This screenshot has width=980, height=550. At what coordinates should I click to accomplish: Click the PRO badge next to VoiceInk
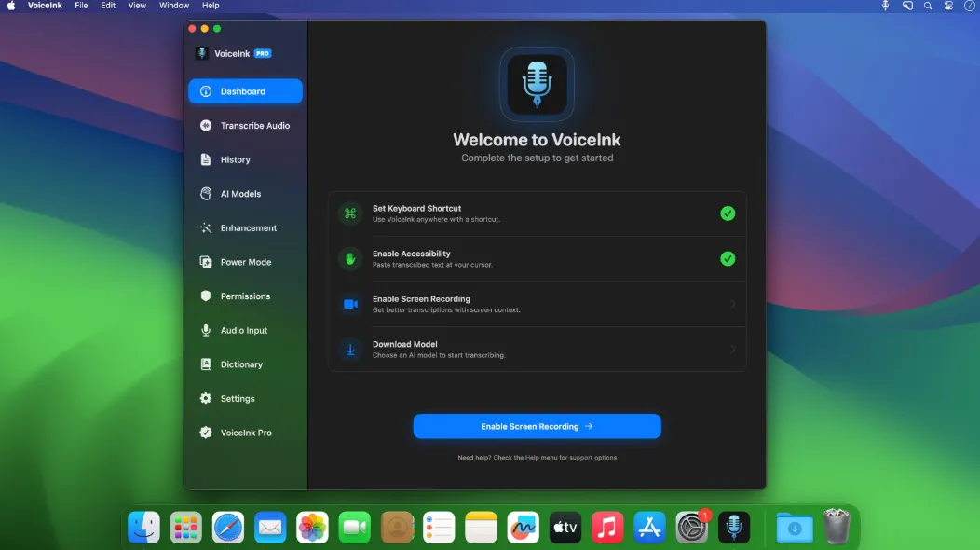(x=263, y=54)
